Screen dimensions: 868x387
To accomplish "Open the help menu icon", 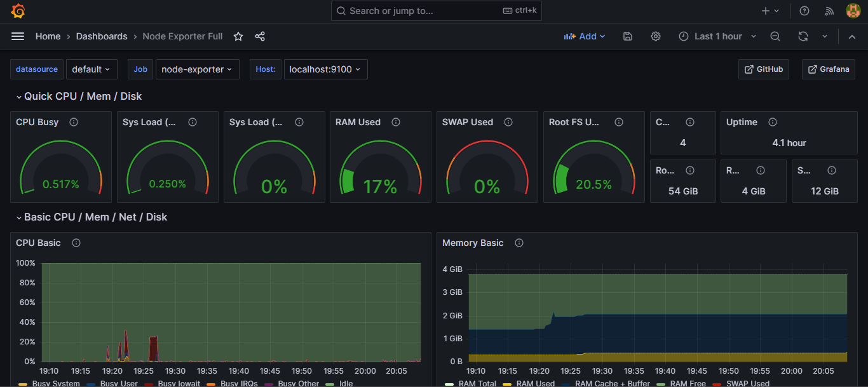I will [x=804, y=10].
